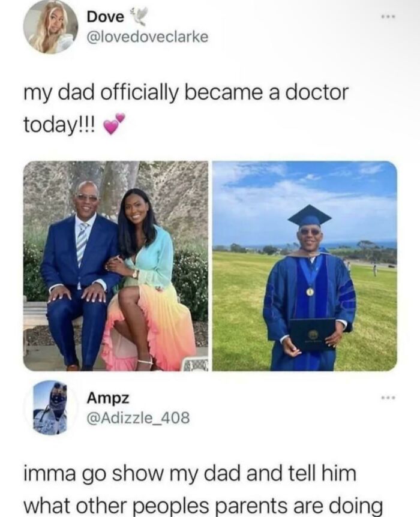Open photo of dad and daughter on bench
This screenshot has height=517, width=420.
(x=115, y=266)
